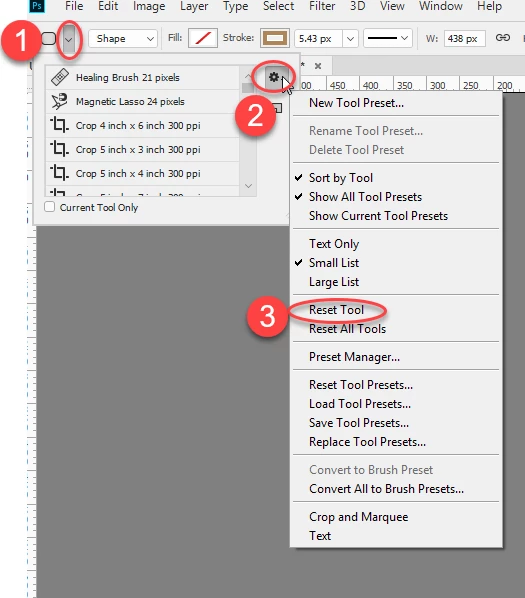This screenshot has width=525, height=598.
Task: Open the Edit menu
Action: 108,6
